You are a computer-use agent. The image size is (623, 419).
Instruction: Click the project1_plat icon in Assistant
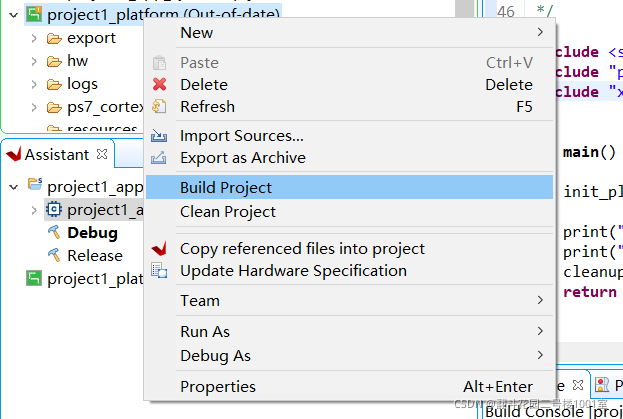pyautogui.click(x=34, y=278)
